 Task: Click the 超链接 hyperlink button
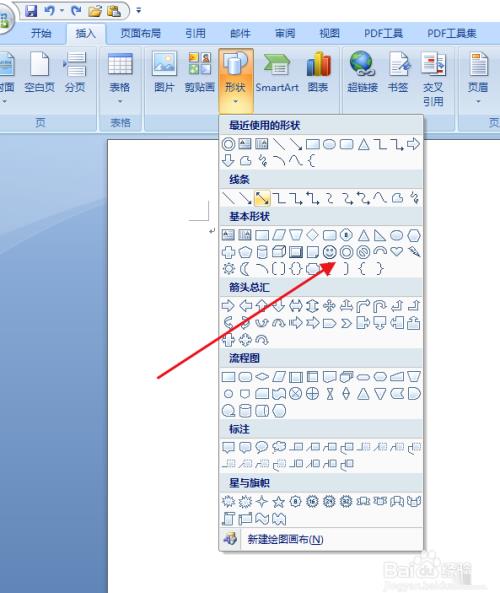[362, 73]
